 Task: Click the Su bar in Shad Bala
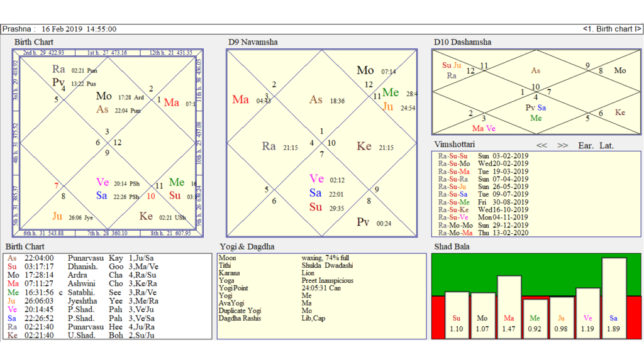(x=457, y=315)
